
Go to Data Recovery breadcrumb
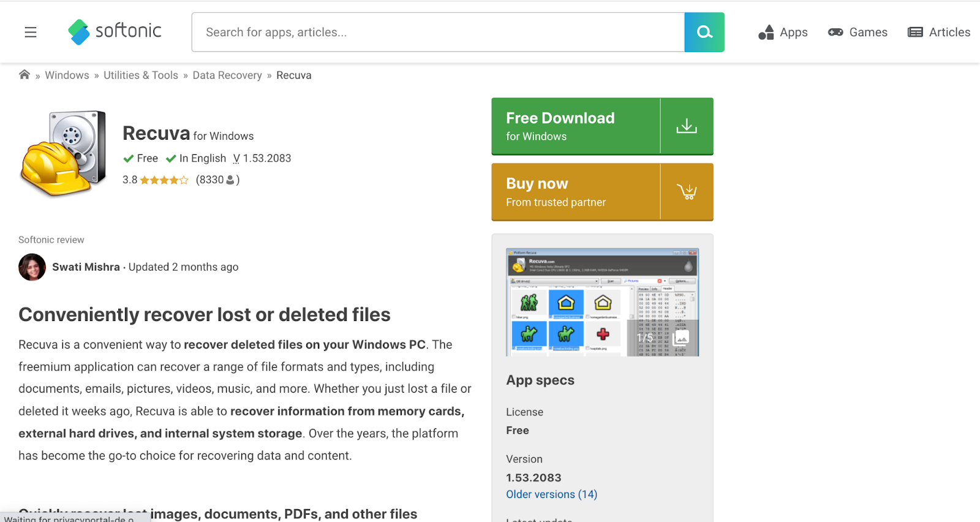[x=227, y=75]
